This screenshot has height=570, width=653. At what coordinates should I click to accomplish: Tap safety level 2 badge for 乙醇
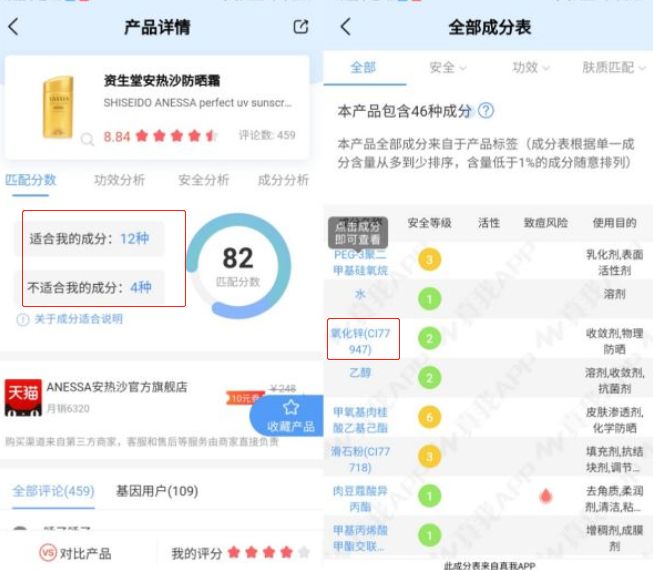click(429, 378)
